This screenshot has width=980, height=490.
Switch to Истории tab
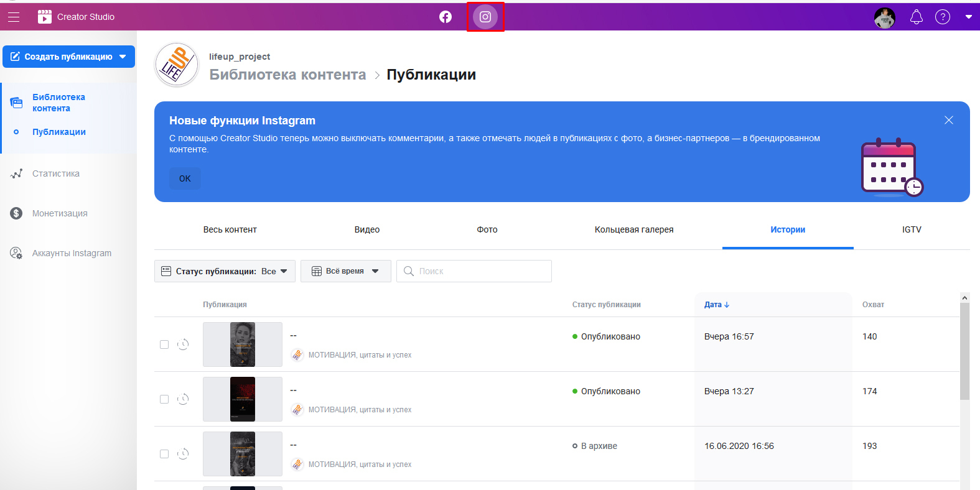(788, 229)
